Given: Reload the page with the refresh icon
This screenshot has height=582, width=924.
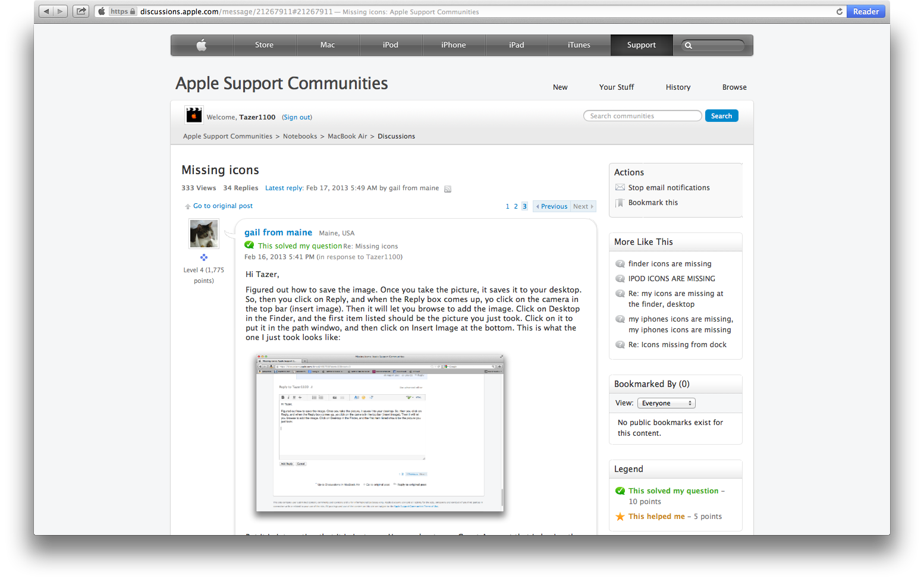Looking at the screenshot, I should pos(840,11).
